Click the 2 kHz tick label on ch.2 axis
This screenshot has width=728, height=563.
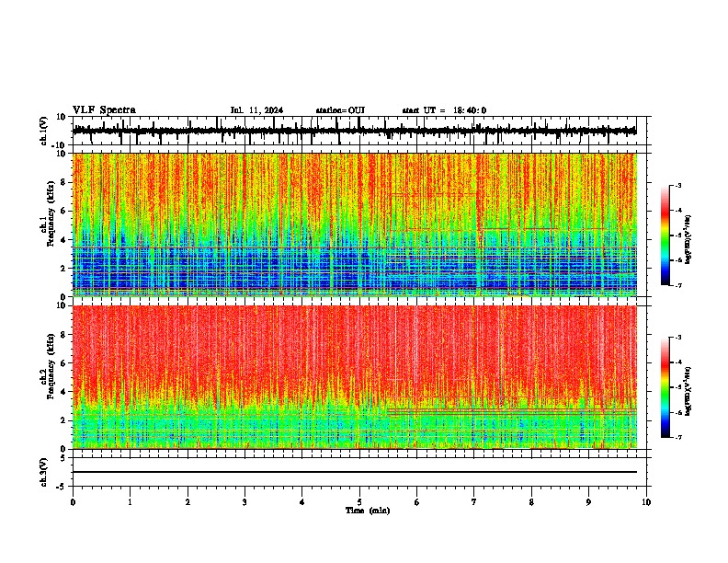point(64,420)
